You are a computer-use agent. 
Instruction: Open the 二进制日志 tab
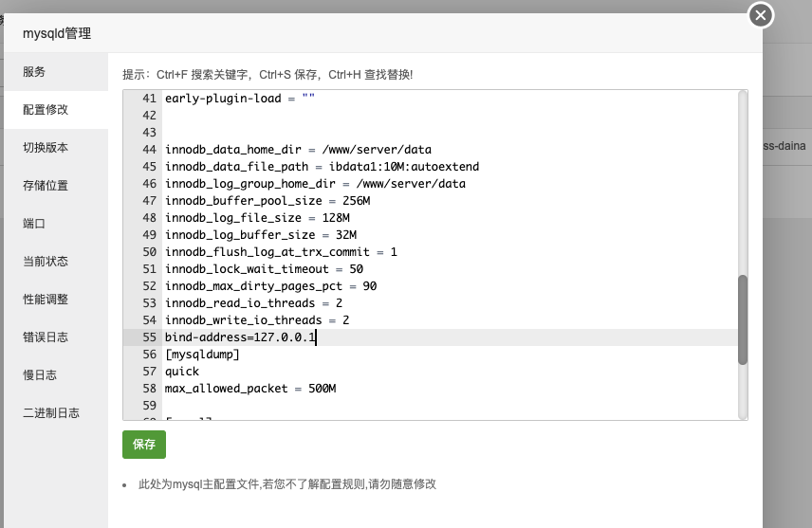click(x=56, y=412)
